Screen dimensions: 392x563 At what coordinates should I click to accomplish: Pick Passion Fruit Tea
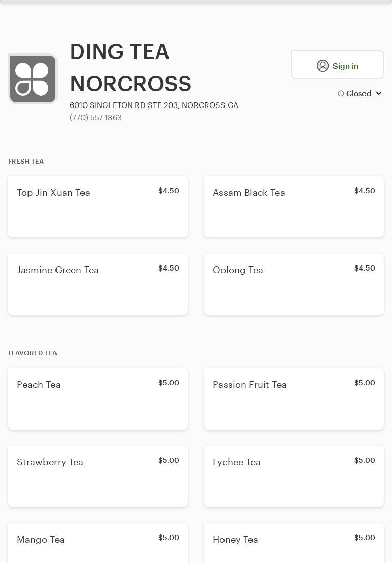click(294, 399)
